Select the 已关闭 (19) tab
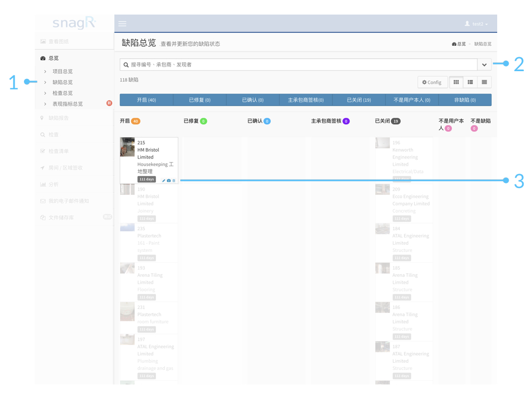This screenshot has height=399, width=532. click(358, 100)
